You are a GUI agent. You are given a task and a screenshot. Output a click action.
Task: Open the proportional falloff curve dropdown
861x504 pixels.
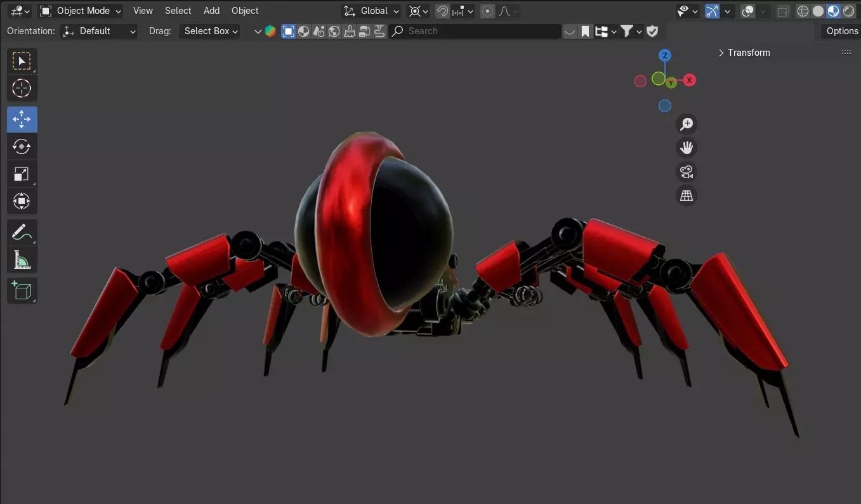508,11
